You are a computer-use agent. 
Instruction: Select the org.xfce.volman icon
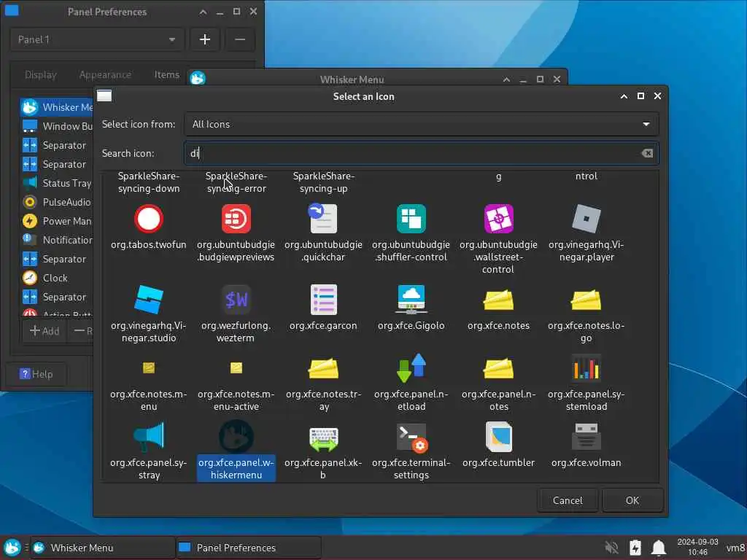coord(586,437)
